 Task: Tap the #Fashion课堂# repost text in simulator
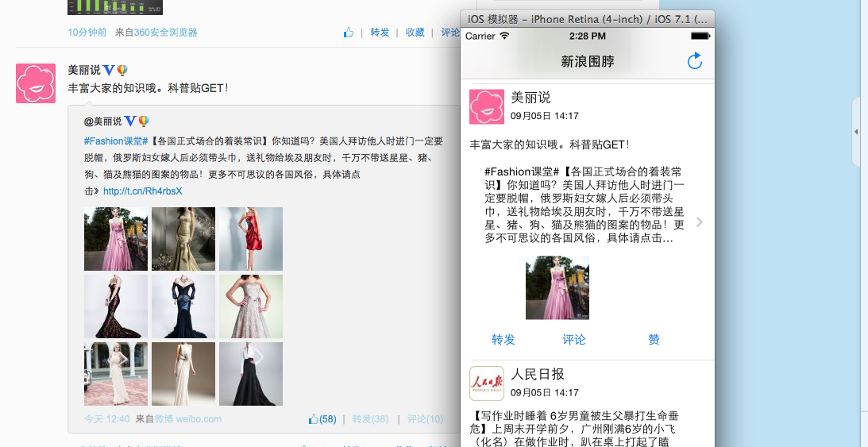(584, 205)
